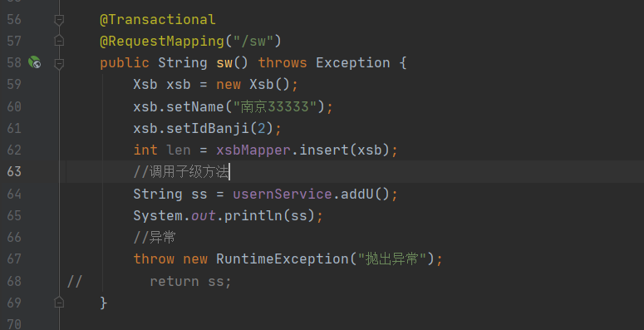
Task: Click the setIdBanji method call
Action: click(208, 128)
